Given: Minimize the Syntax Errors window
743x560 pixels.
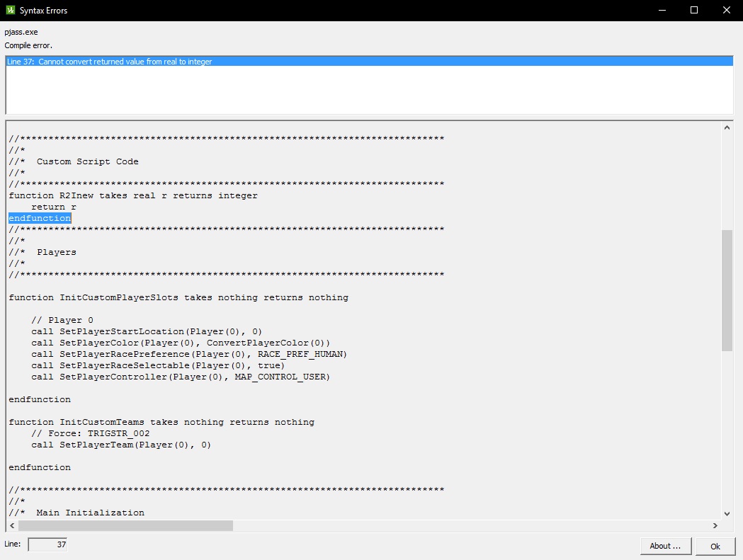Looking at the screenshot, I should (662, 10).
